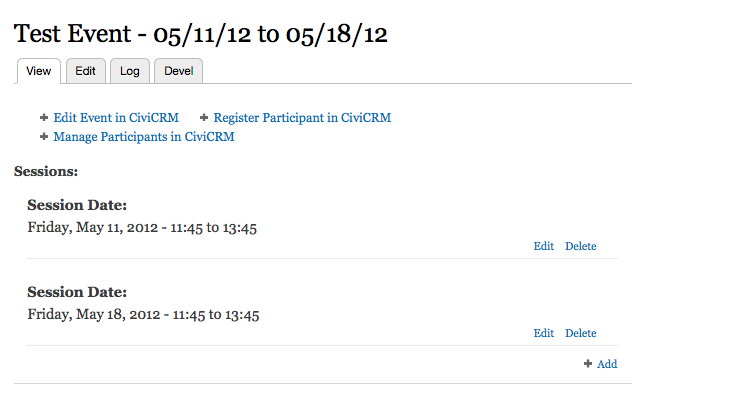740x405 pixels.
Task: Delete the May 11, 2012 session
Action: 580,246
